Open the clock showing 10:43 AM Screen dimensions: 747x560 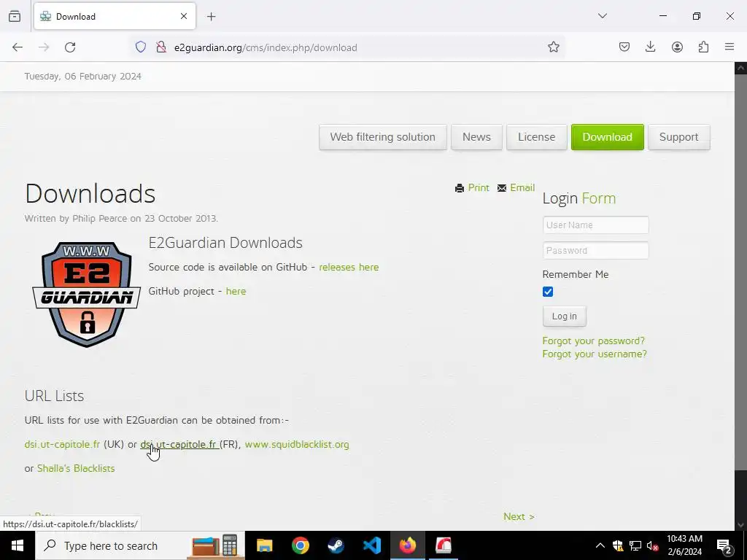pyautogui.click(x=684, y=545)
